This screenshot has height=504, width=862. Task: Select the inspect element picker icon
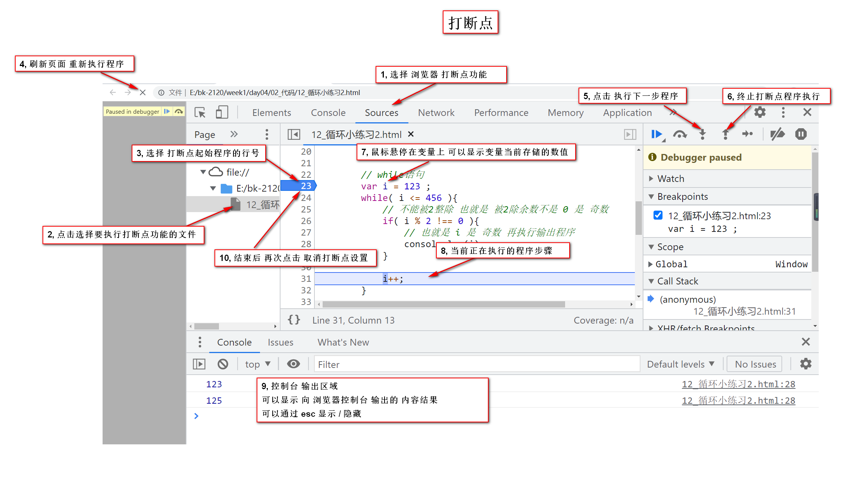(200, 113)
